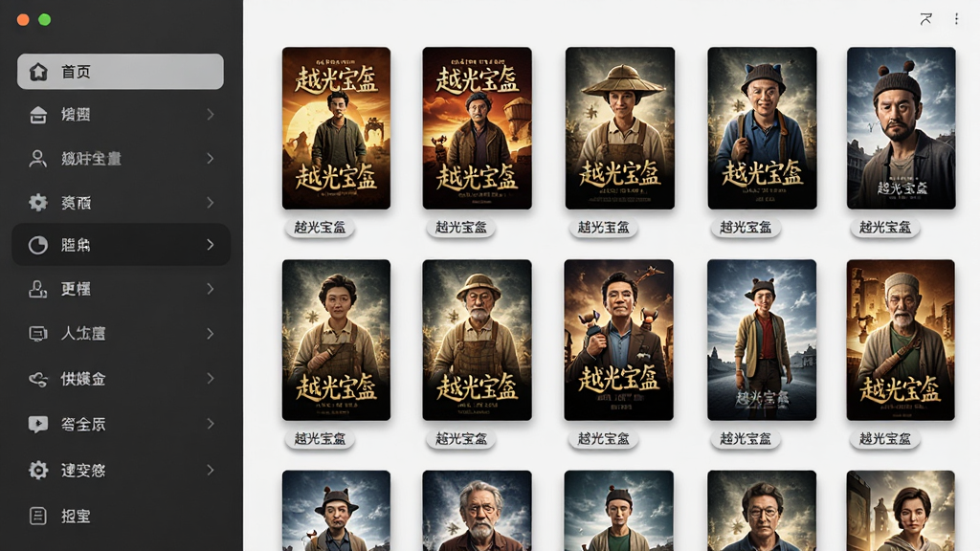Select sidebar item with user-lock icon labeled 更

tap(121, 289)
